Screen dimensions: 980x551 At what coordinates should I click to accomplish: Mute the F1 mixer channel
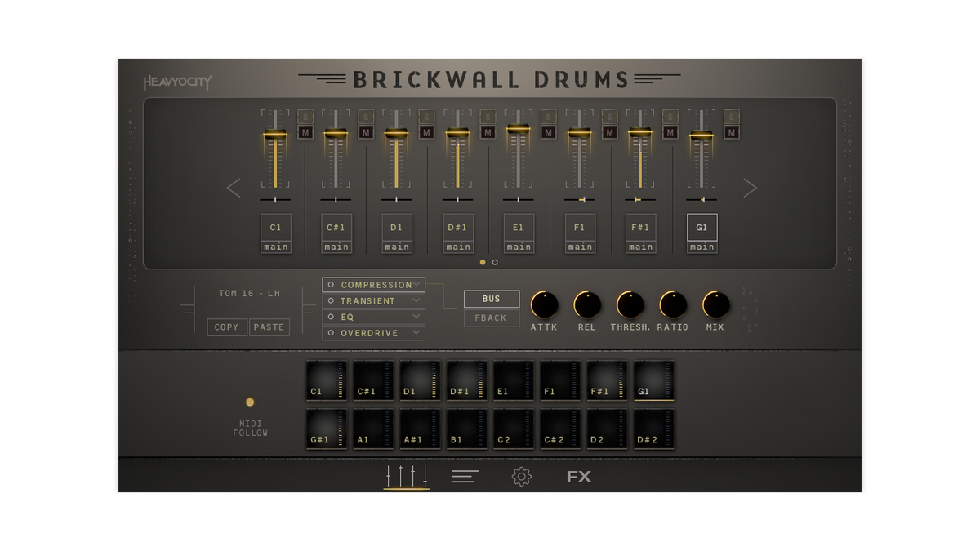pos(609,132)
